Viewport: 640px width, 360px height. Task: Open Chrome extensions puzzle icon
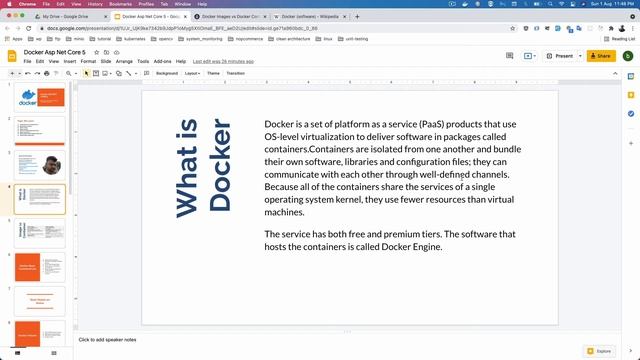click(x=611, y=28)
